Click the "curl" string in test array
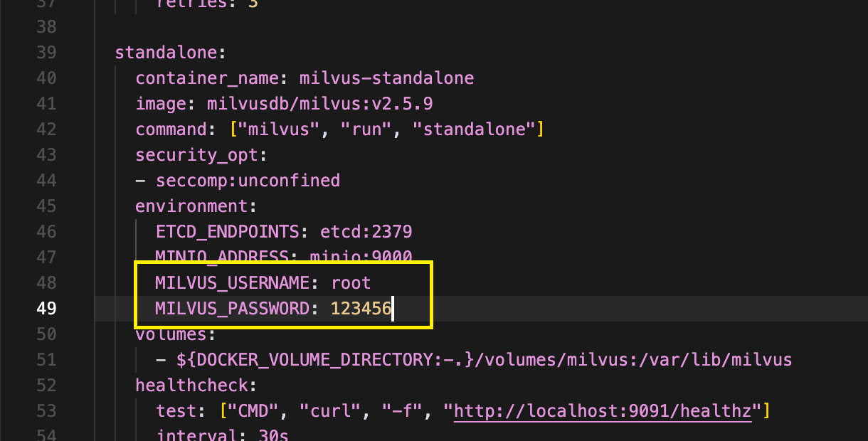This screenshot has height=441, width=868. [x=330, y=410]
